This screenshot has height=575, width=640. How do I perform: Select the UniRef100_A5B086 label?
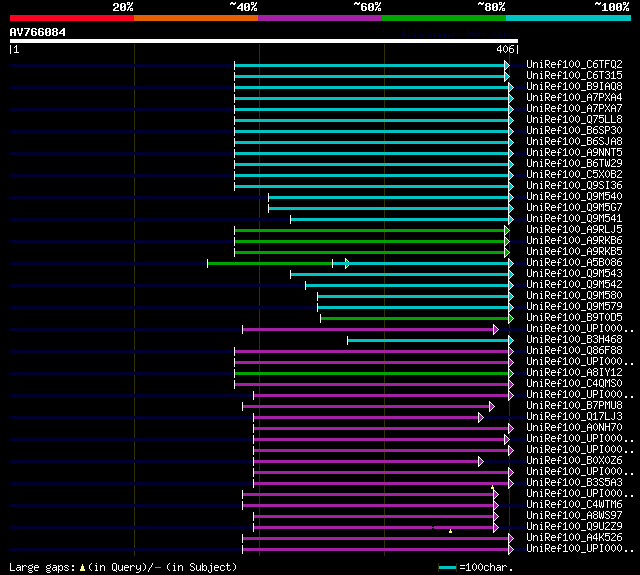coord(574,263)
